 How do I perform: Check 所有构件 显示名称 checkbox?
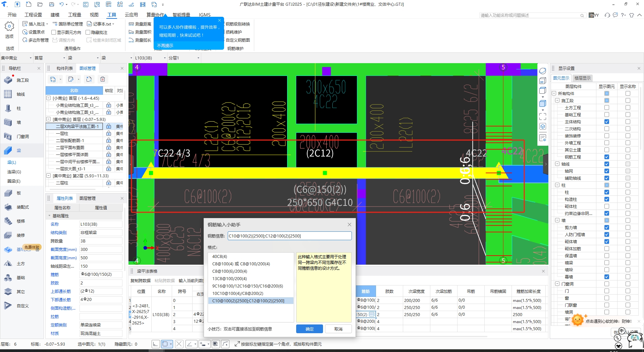(628, 93)
